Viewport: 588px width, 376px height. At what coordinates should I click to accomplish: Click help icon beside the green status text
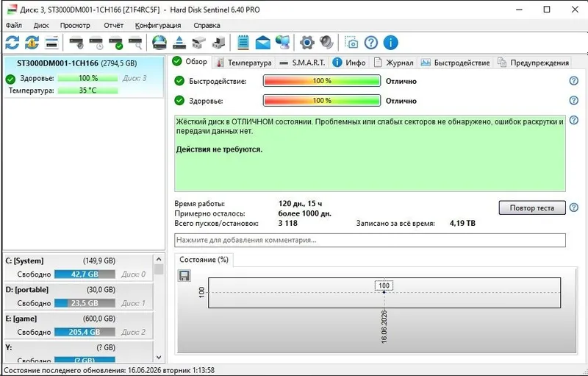point(574,120)
